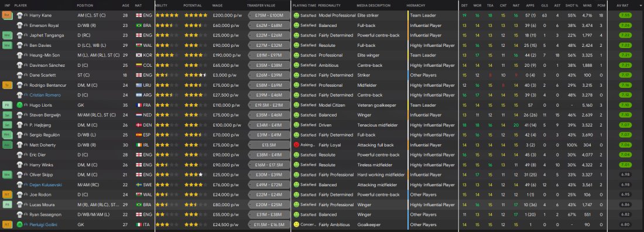Click the Tc badge beside Rodrigo Bentancur
Screen dimensions: 644x232
click(7, 85)
